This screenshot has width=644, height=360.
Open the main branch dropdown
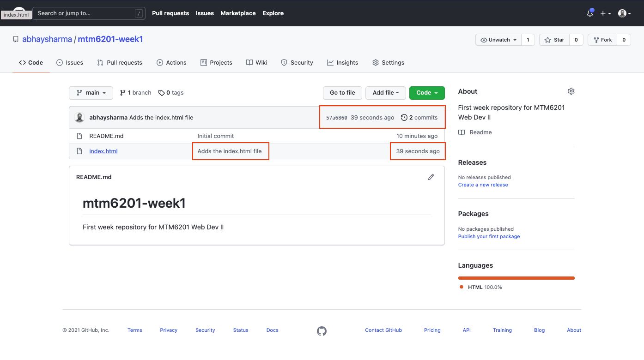(91, 93)
